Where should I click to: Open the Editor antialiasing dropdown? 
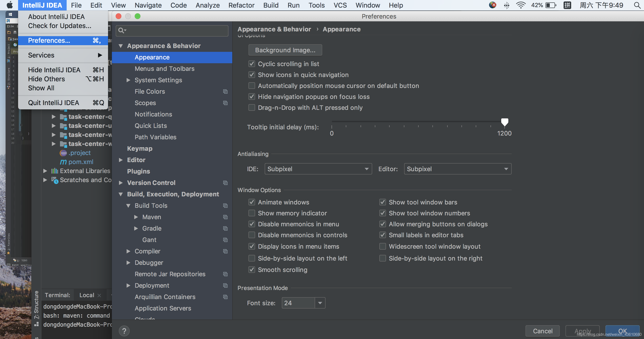pyautogui.click(x=457, y=169)
